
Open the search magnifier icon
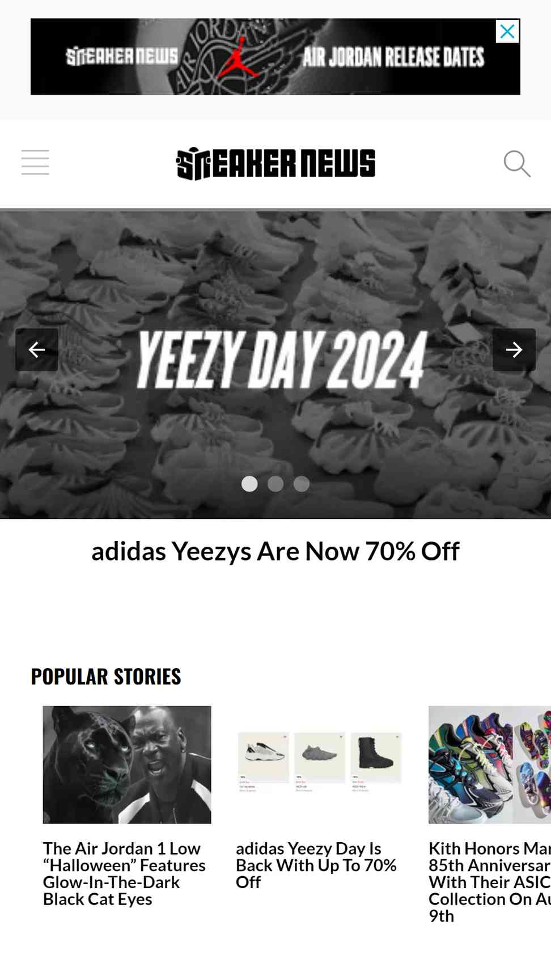[x=517, y=164]
